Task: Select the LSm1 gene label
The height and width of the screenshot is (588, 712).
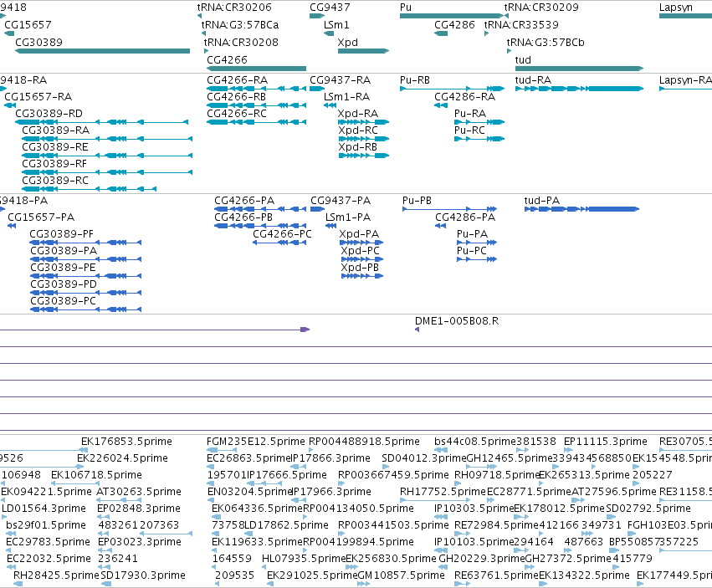Action: 336,24
